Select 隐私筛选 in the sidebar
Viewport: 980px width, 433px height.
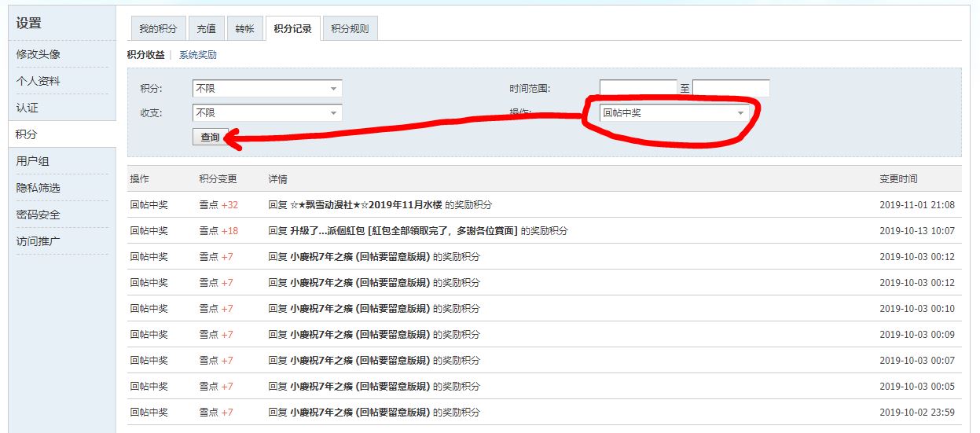39,188
